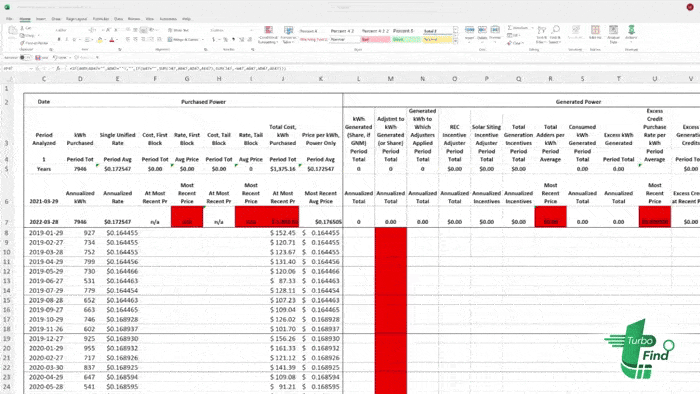700x394 pixels.
Task: Toggle the AutoSave switch
Action: tap(25, 58)
